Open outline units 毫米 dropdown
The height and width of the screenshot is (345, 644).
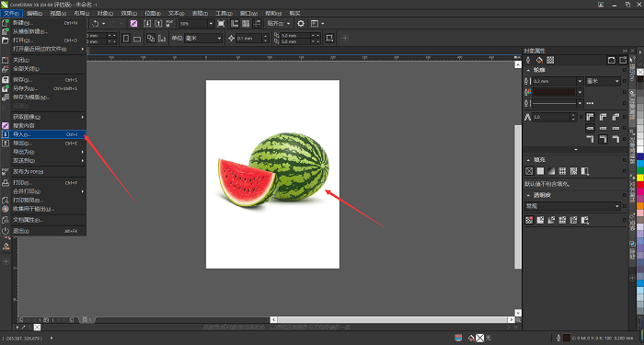(603, 81)
